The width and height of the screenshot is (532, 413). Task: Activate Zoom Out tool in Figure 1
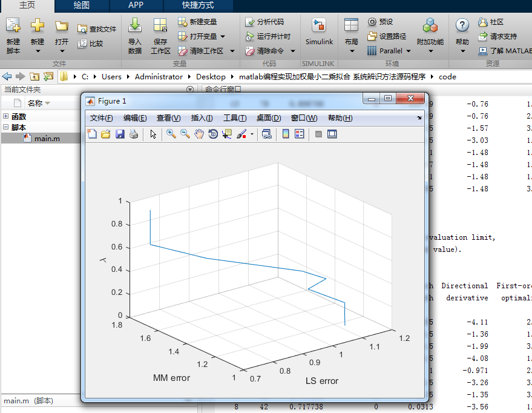185,134
